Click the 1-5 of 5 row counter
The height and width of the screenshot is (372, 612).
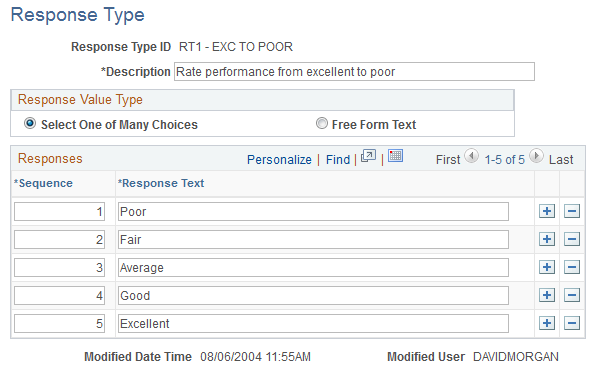point(504,160)
